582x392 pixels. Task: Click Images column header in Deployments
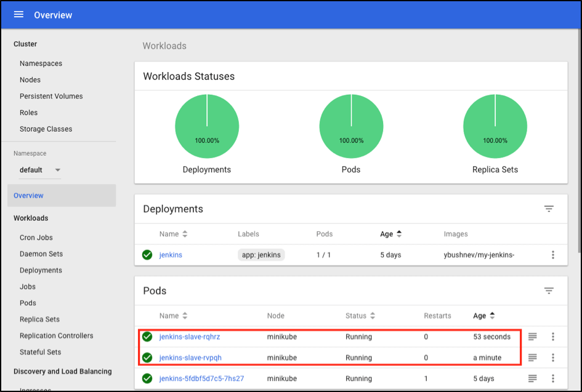point(455,234)
